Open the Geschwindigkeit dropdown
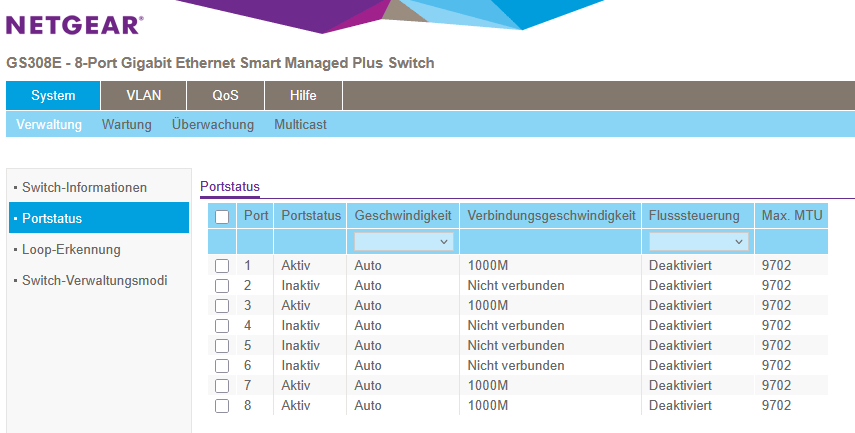Viewport: 855px width, 433px height. (x=403, y=241)
